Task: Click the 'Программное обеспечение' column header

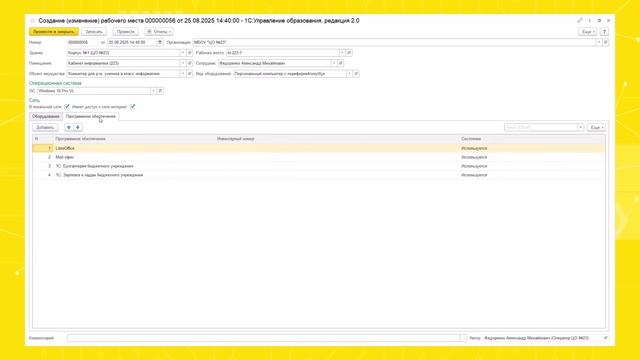Action: click(x=80, y=139)
